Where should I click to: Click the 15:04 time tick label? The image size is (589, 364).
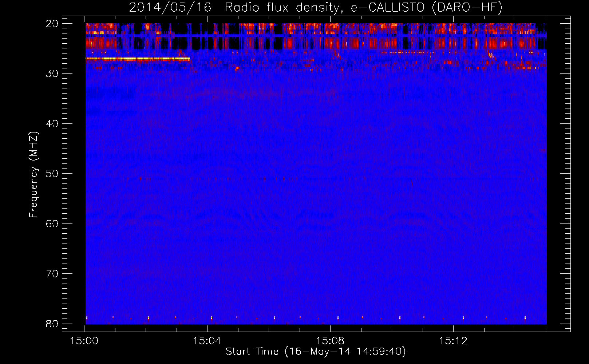pyautogui.click(x=207, y=341)
